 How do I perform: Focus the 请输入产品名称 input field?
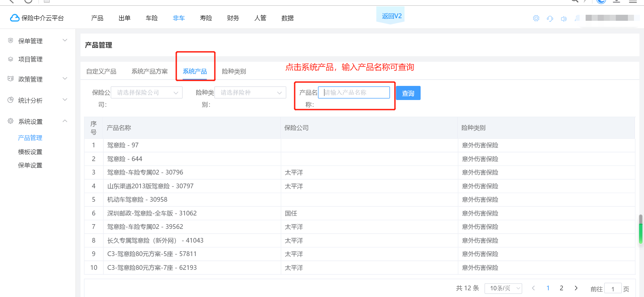[x=354, y=93]
